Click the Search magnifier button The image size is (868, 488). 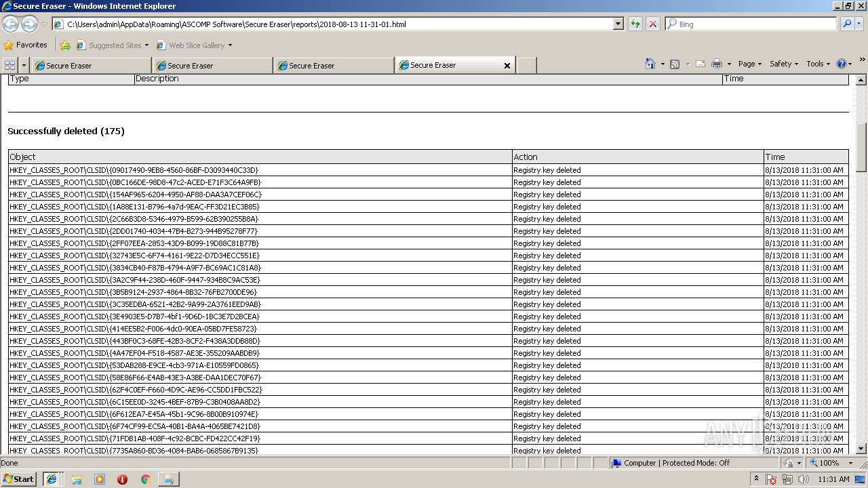(846, 24)
